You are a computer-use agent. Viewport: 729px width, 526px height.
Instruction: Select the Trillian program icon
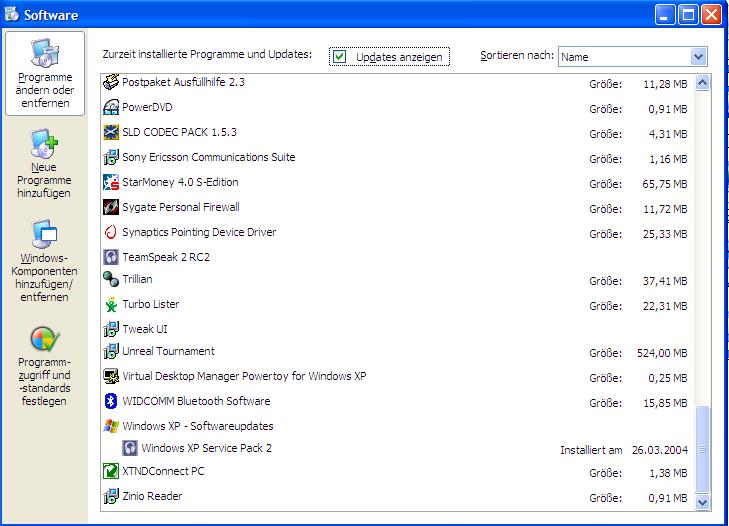[x=111, y=280]
